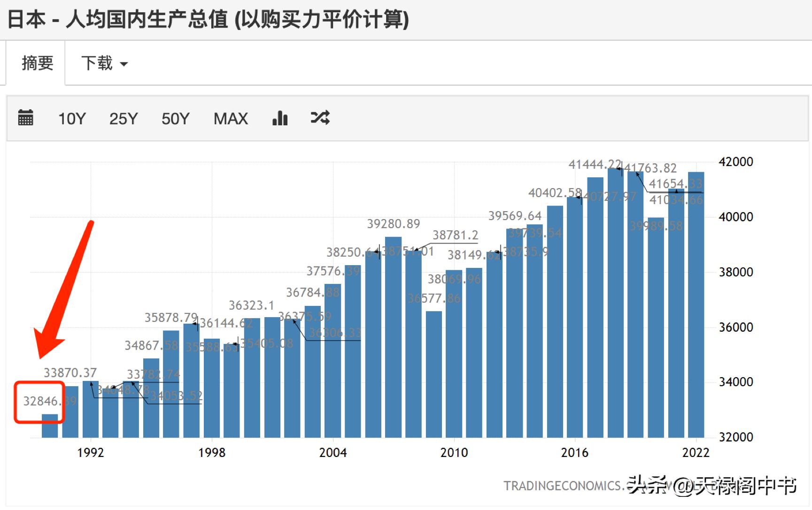Click the 25Y range option
The image size is (812, 510).
[x=123, y=118]
